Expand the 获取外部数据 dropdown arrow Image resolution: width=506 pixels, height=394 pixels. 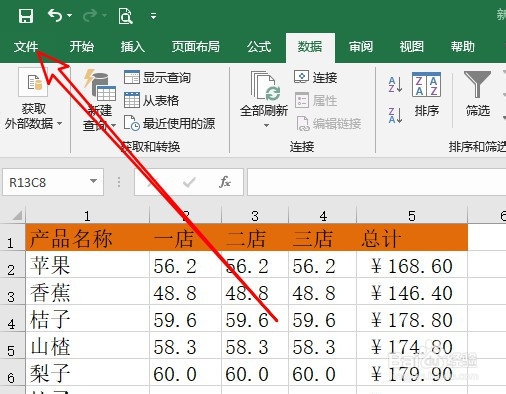tap(59, 123)
